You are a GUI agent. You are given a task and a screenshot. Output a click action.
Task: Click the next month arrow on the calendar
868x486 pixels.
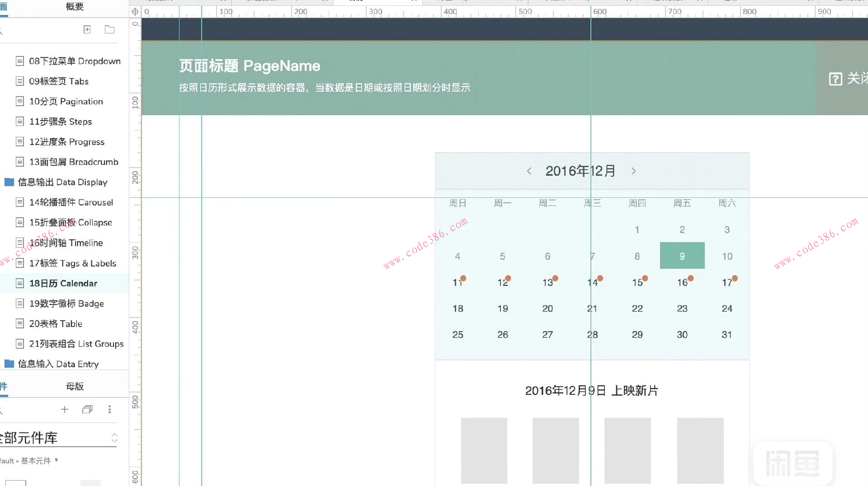click(633, 171)
